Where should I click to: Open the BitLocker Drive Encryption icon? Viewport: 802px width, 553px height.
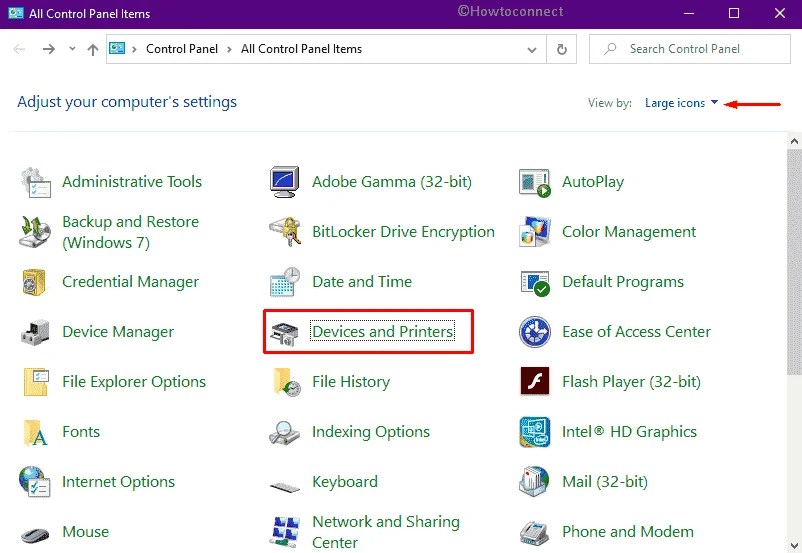[x=285, y=232]
